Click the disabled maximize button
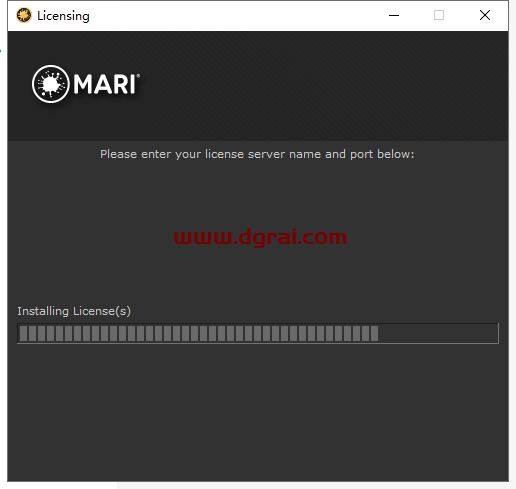 [439, 15]
